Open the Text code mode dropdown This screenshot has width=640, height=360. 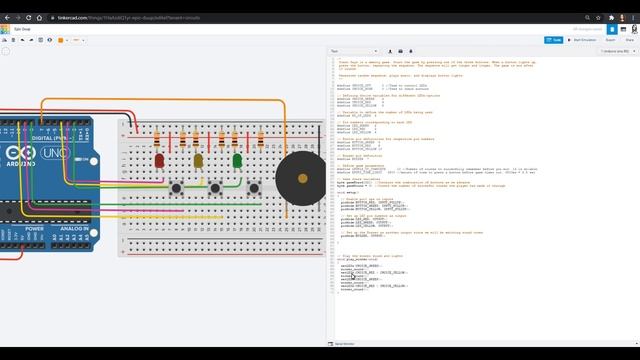point(354,51)
